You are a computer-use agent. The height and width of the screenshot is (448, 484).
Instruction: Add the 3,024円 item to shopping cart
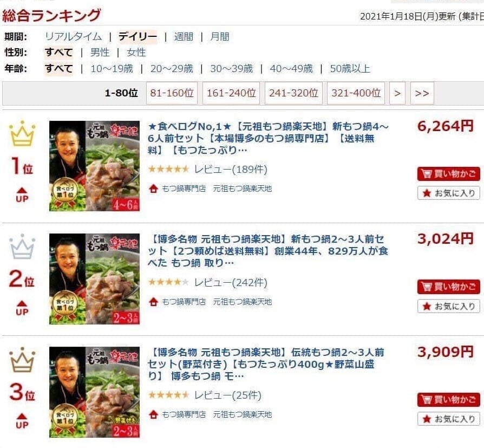click(x=448, y=287)
